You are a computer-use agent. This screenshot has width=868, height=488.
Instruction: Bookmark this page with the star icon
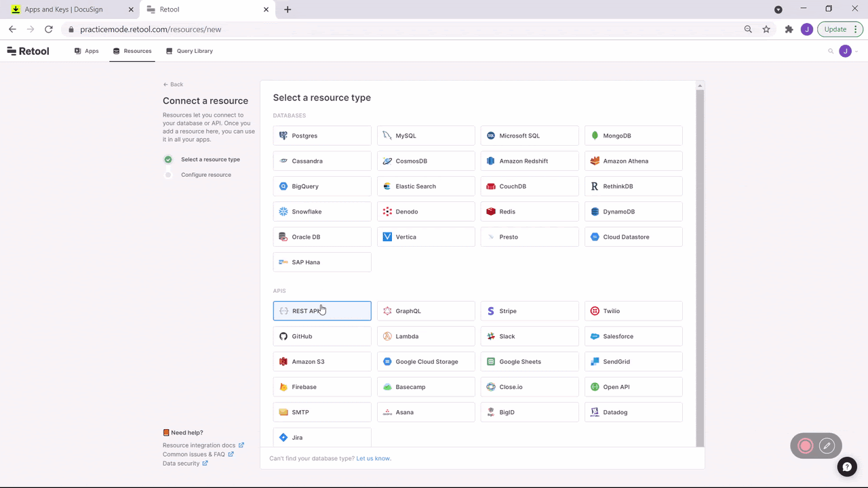tap(766, 29)
